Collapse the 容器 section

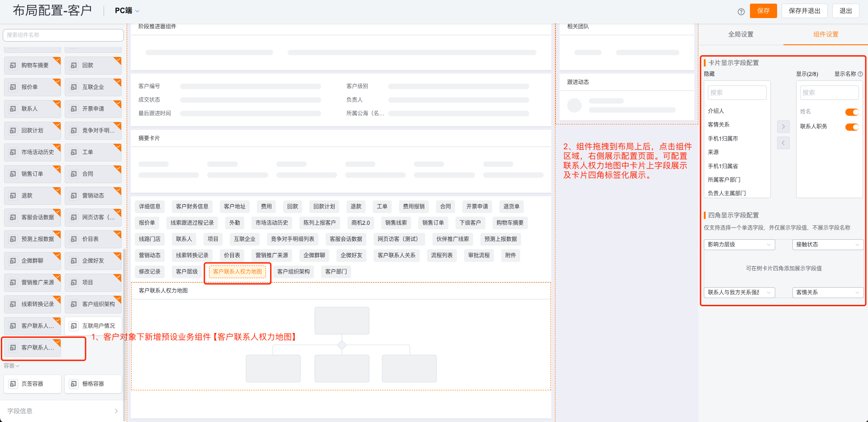[12, 366]
